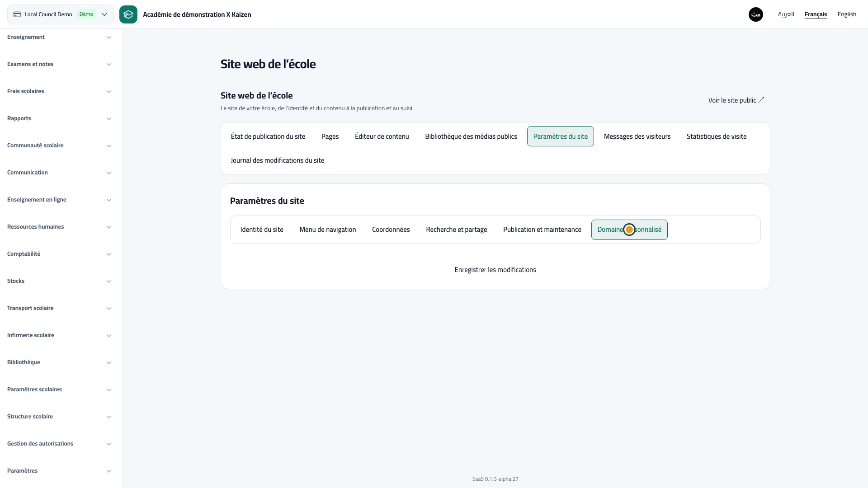Viewport: 868px width, 488px height.
Task: Open the Éditeur de contenu tab
Action: (x=382, y=136)
